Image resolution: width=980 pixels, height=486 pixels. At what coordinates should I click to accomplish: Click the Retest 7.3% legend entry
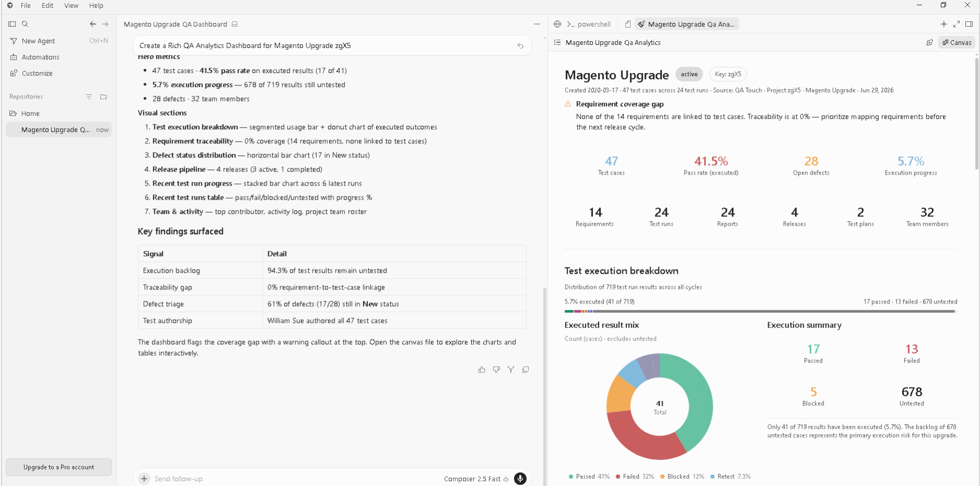pyautogui.click(x=730, y=477)
